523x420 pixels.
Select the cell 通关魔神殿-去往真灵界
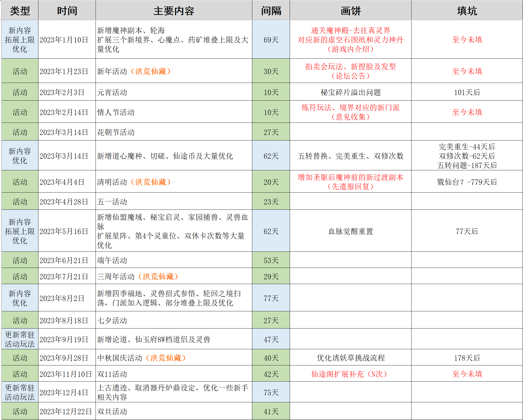[x=351, y=39]
